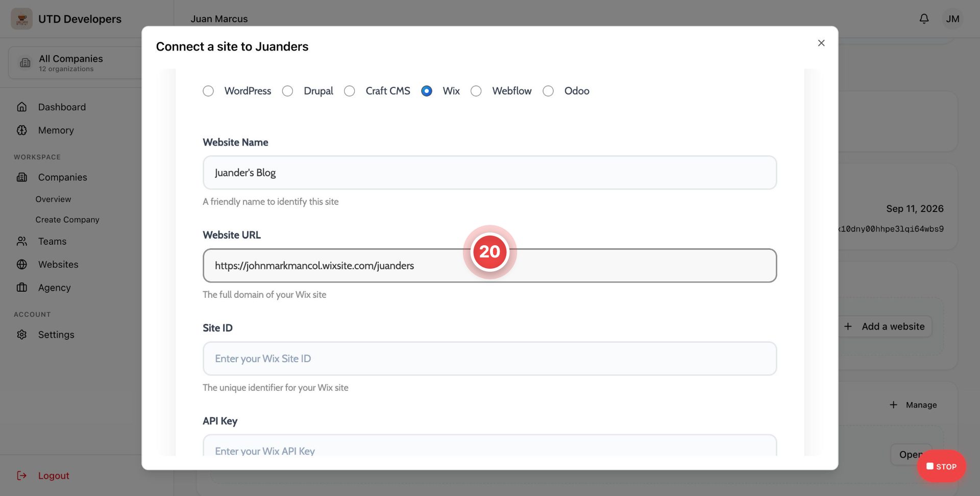980x496 pixels.
Task: Choose the Craft CMS platform option
Action: pos(350,91)
